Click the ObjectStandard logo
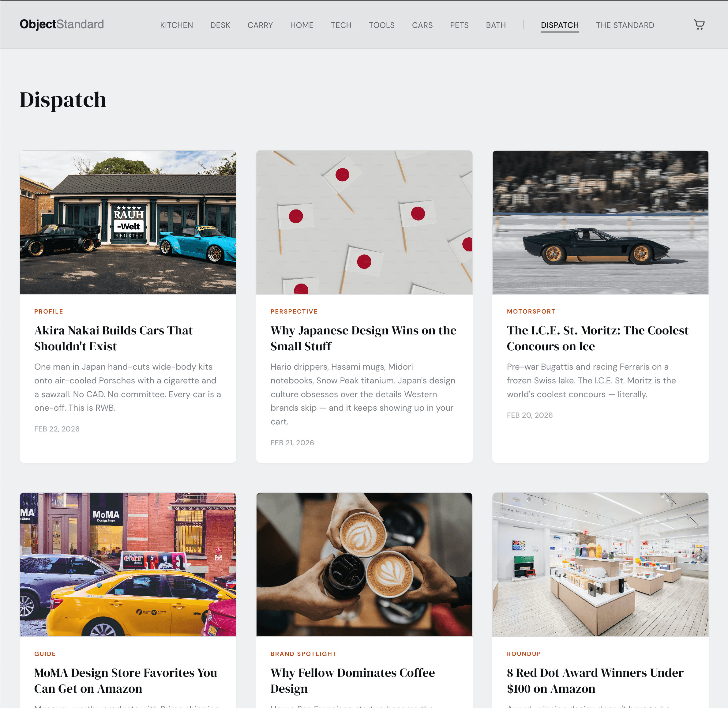 (62, 24)
